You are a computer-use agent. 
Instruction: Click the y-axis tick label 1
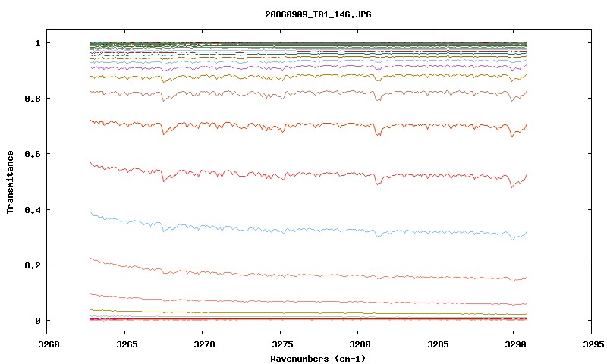(37, 43)
